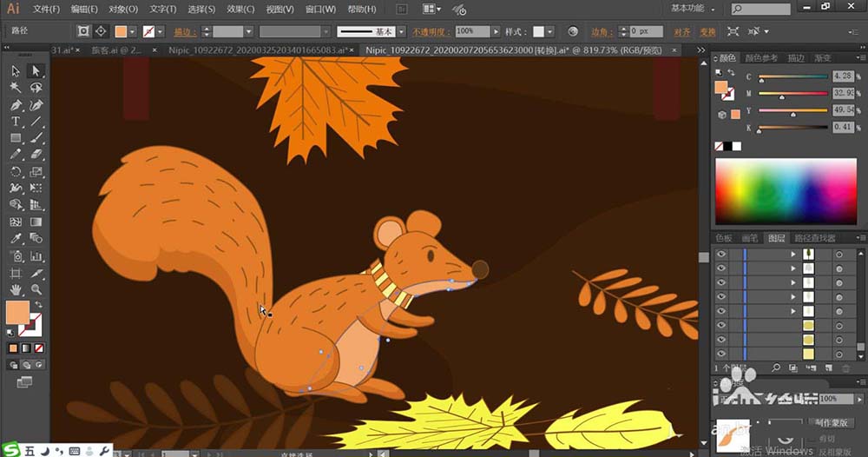Pick a color from the spectrum bar

786,191
